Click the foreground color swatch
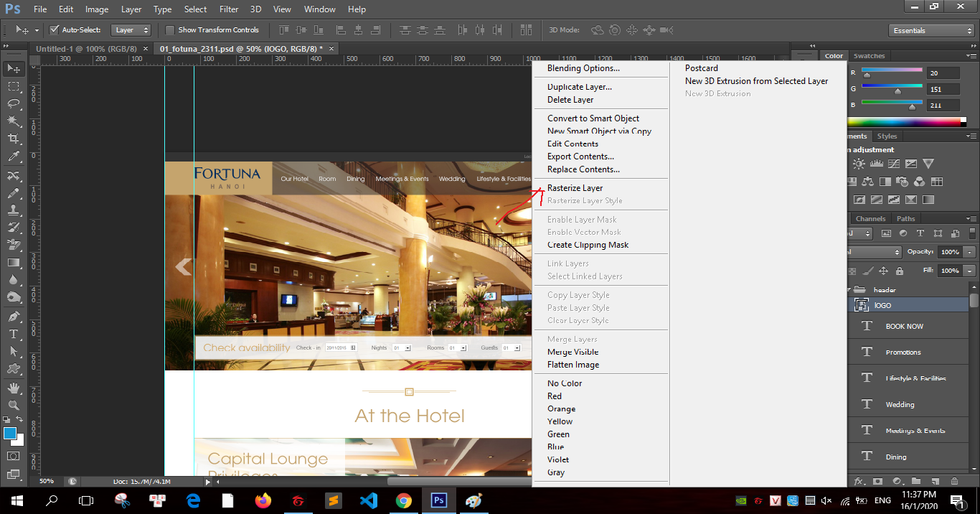Screen dimensions: 980x514 (10, 433)
